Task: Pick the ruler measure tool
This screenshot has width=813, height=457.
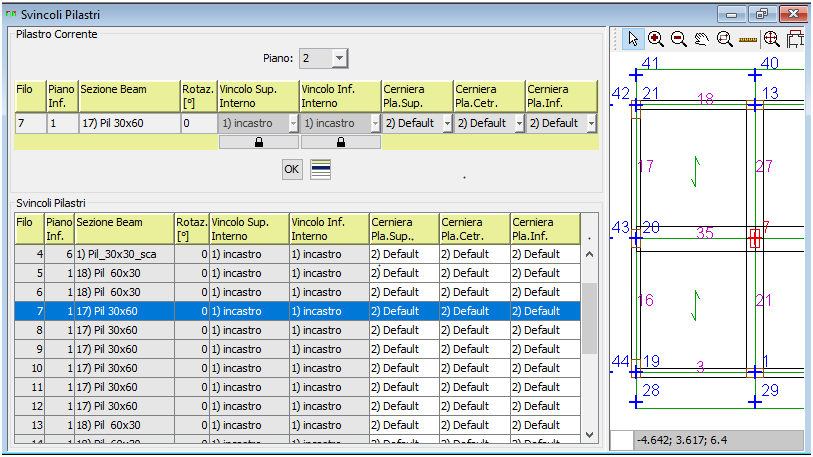Action: tap(746, 39)
